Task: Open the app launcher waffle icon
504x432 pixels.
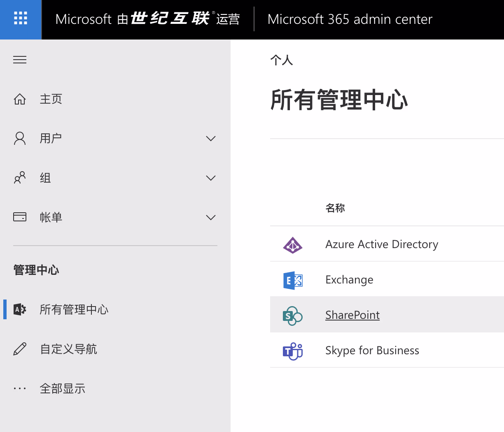Action: [x=21, y=19]
